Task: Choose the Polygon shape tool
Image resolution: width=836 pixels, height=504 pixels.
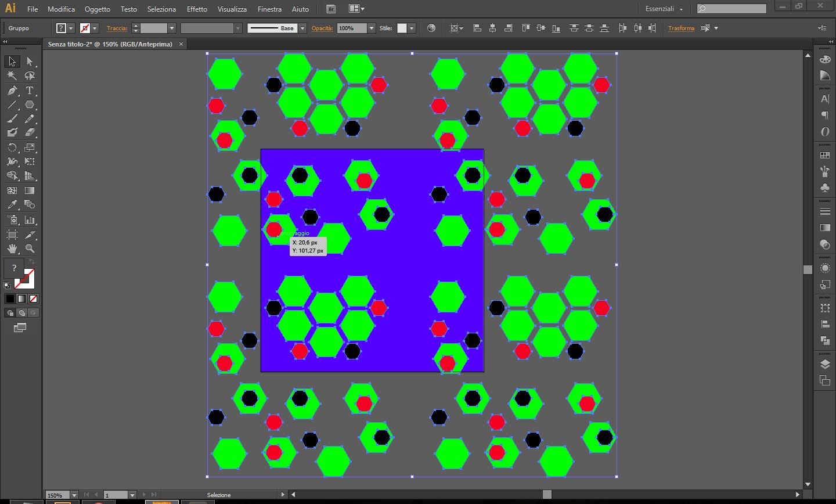Action: click(30, 105)
